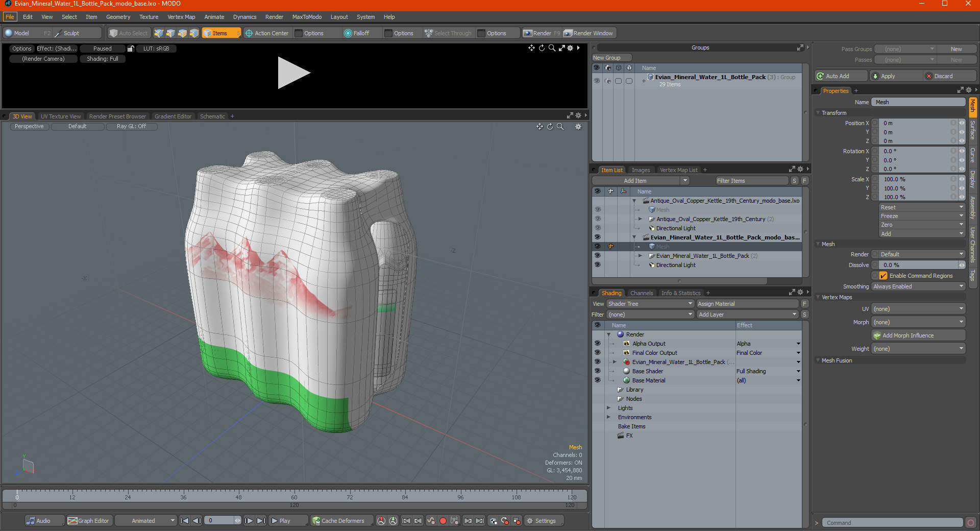The height and width of the screenshot is (531, 980).
Task: Maximize the preview render viewport
Action: [561, 48]
